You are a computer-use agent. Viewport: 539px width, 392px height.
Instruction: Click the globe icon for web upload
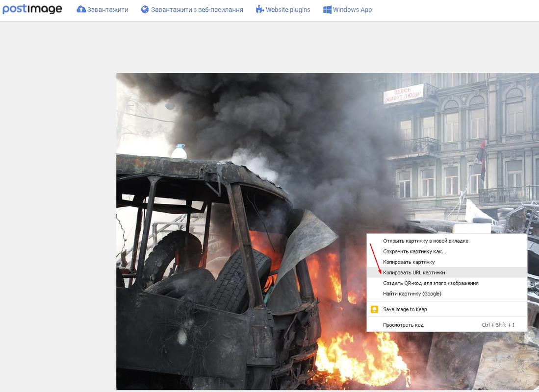145,9
